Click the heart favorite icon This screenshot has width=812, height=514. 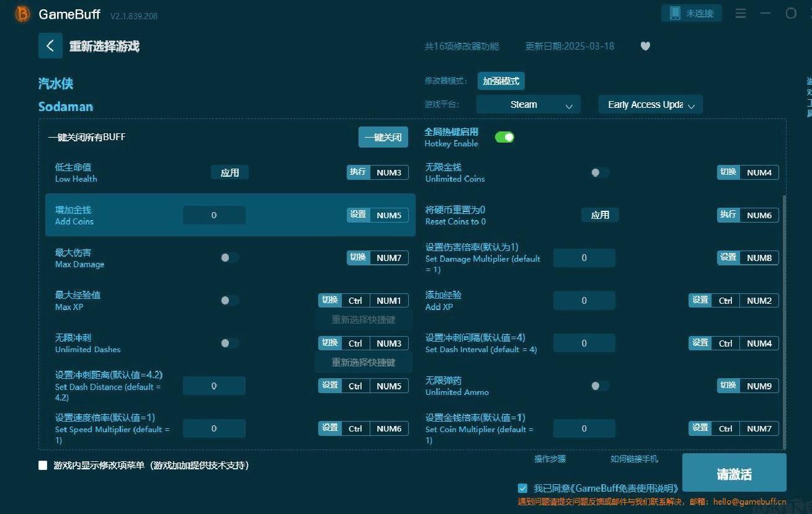tap(645, 46)
